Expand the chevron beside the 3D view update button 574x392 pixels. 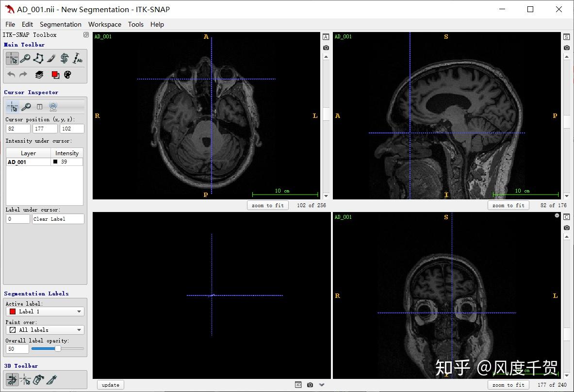322,384
